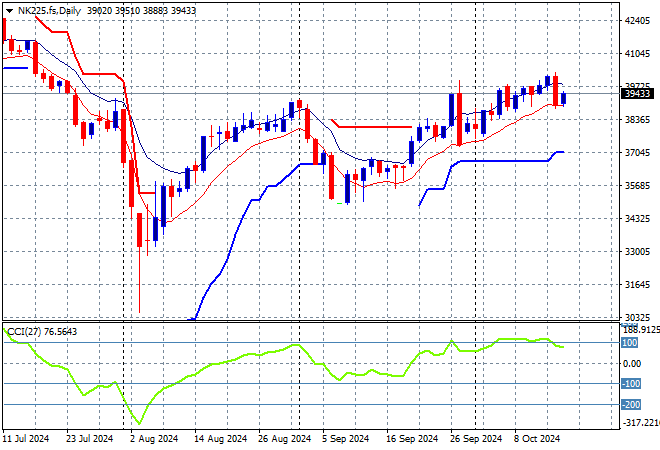
Task: Click the 23 Jul 2024 date label
Action: pyautogui.click(x=90, y=439)
